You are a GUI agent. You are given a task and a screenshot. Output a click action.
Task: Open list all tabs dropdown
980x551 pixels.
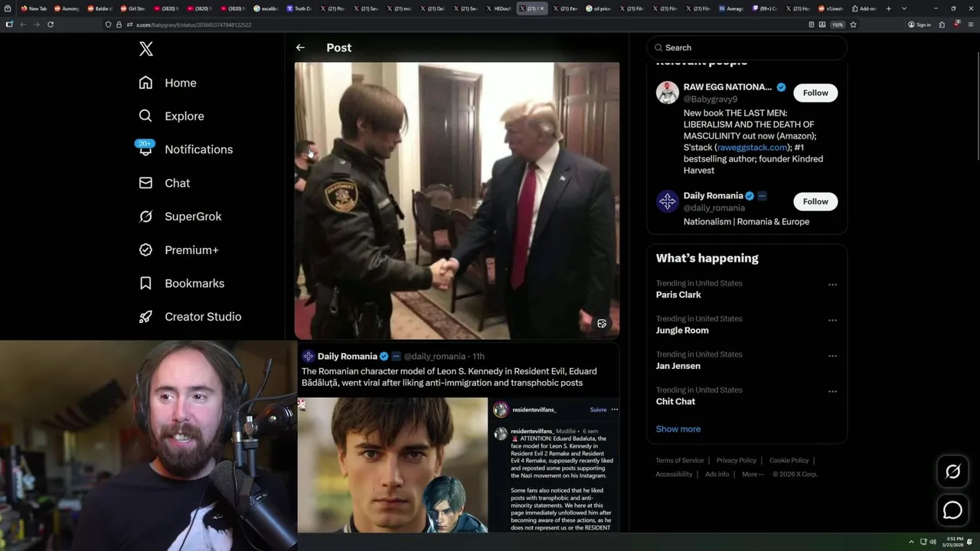(x=904, y=8)
